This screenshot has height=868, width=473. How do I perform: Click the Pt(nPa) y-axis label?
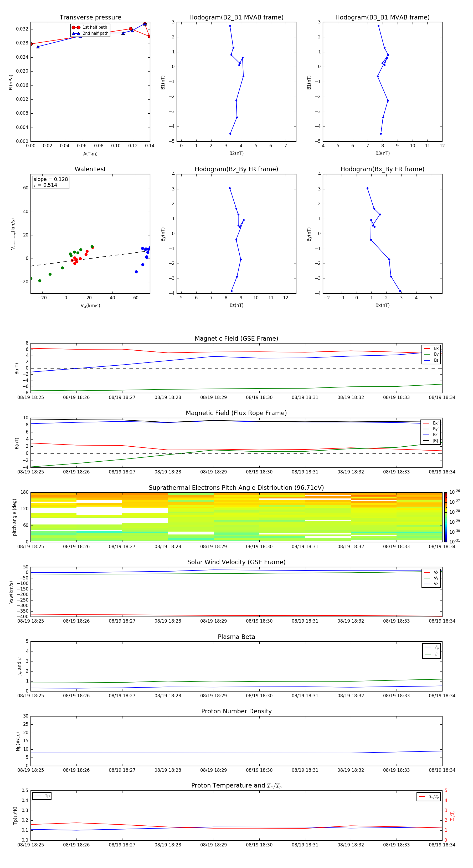tap(11, 82)
